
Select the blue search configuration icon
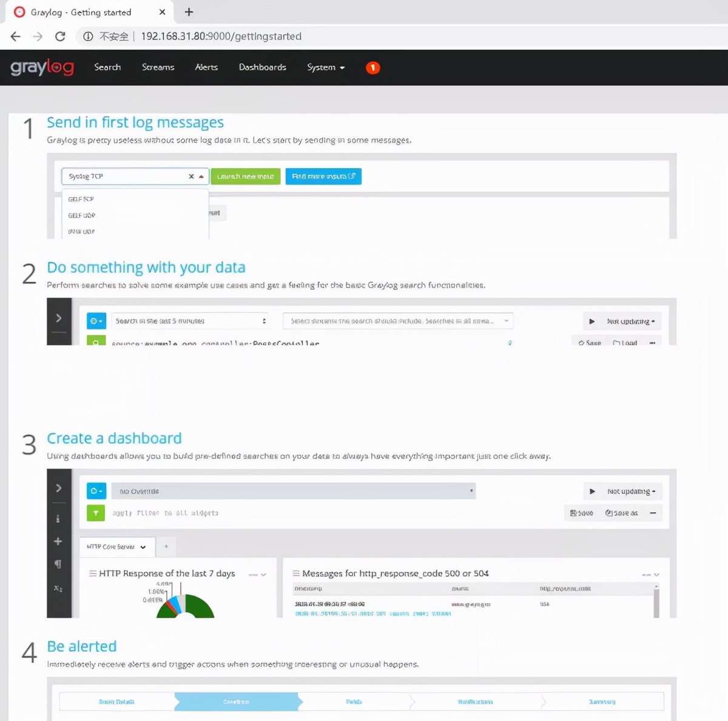95,320
